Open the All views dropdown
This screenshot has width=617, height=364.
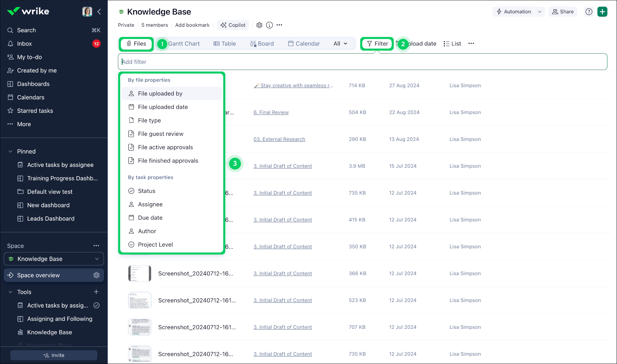(x=340, y=44)
